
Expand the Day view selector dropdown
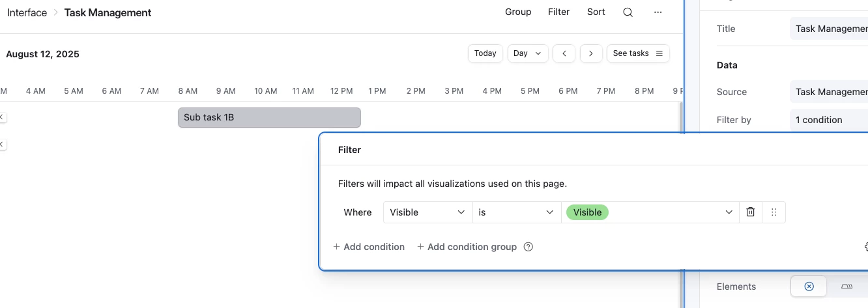point(527,53)
